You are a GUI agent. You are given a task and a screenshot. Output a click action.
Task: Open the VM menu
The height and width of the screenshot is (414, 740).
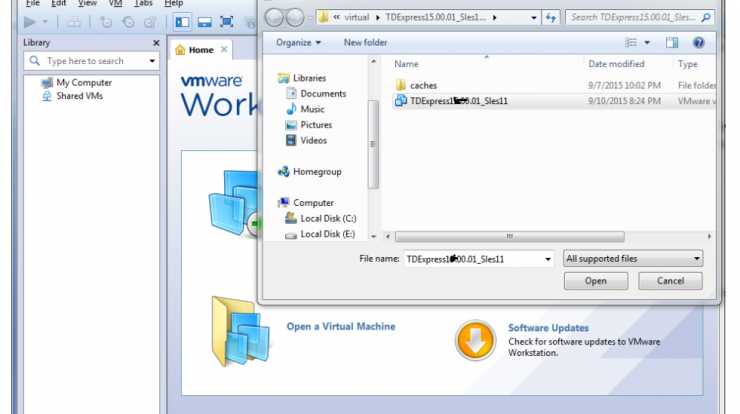coord(115,3)
